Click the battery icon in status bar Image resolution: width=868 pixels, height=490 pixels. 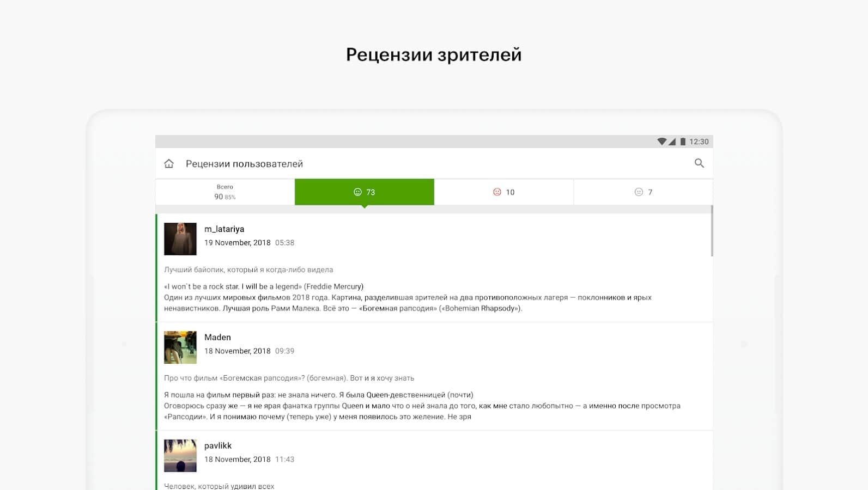(683, 142)
